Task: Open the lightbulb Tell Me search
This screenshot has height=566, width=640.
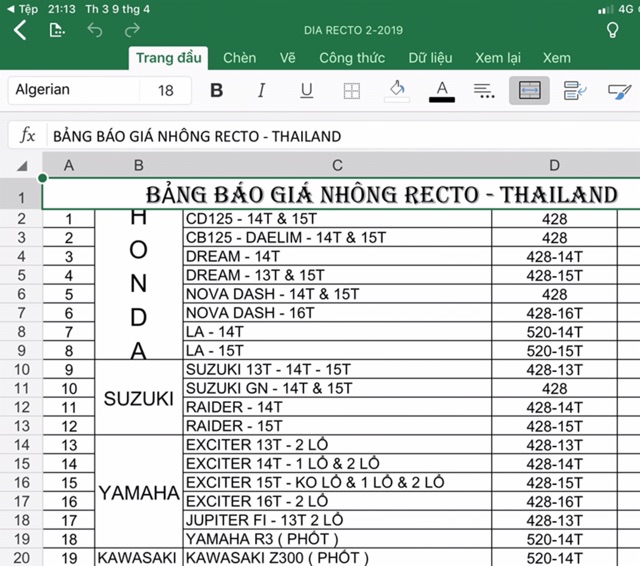Action: point(612,30)
